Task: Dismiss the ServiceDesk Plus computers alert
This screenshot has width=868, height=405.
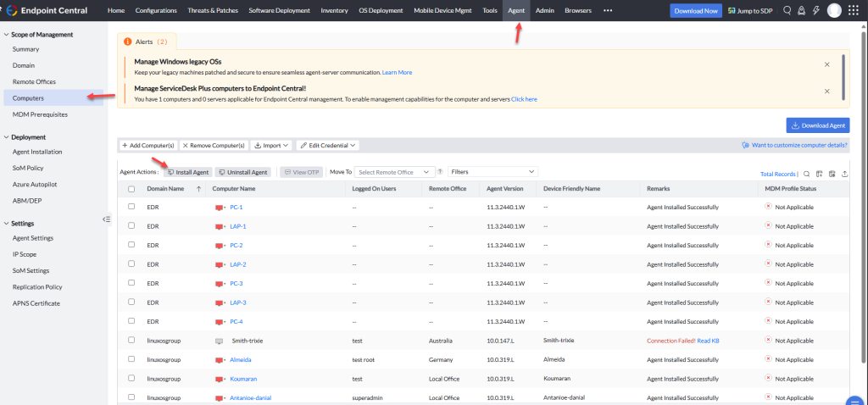Action: [x=827, y=92]
